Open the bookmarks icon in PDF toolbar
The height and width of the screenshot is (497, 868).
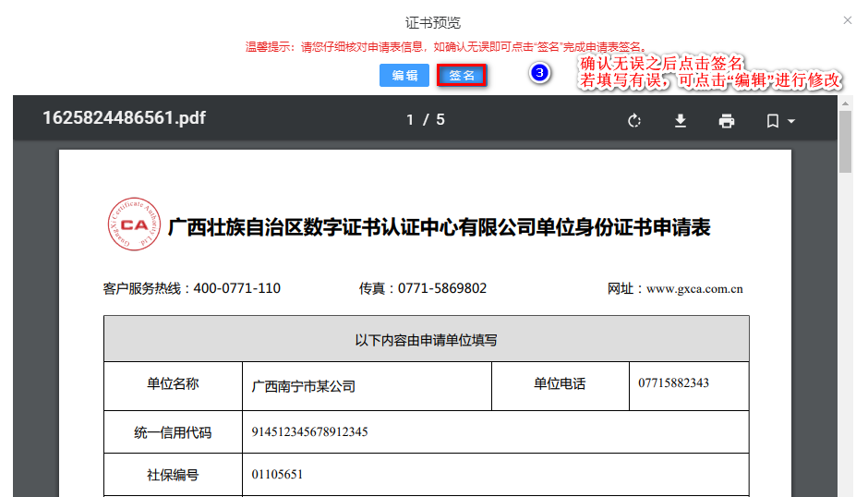point(773,121)
